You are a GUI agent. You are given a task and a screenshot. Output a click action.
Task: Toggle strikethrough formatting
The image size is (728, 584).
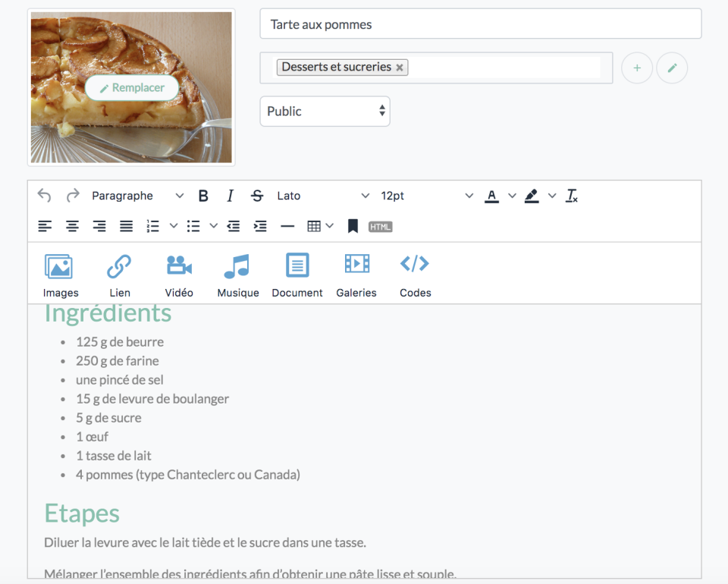coord(257,196)
